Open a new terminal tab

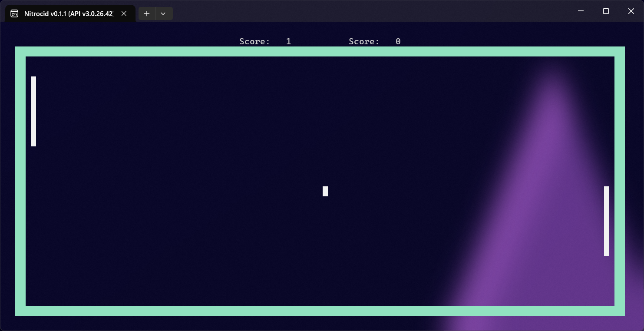[147, 13]
